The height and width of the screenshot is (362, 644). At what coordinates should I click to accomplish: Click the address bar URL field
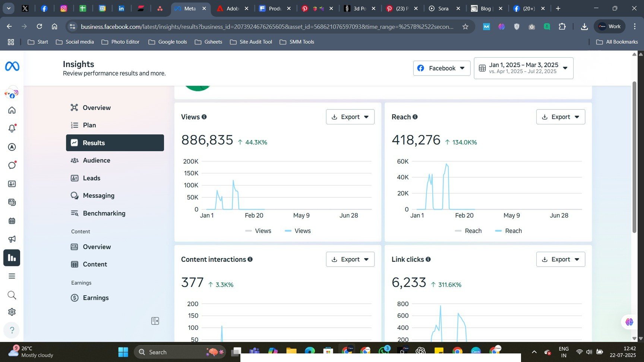267,26
